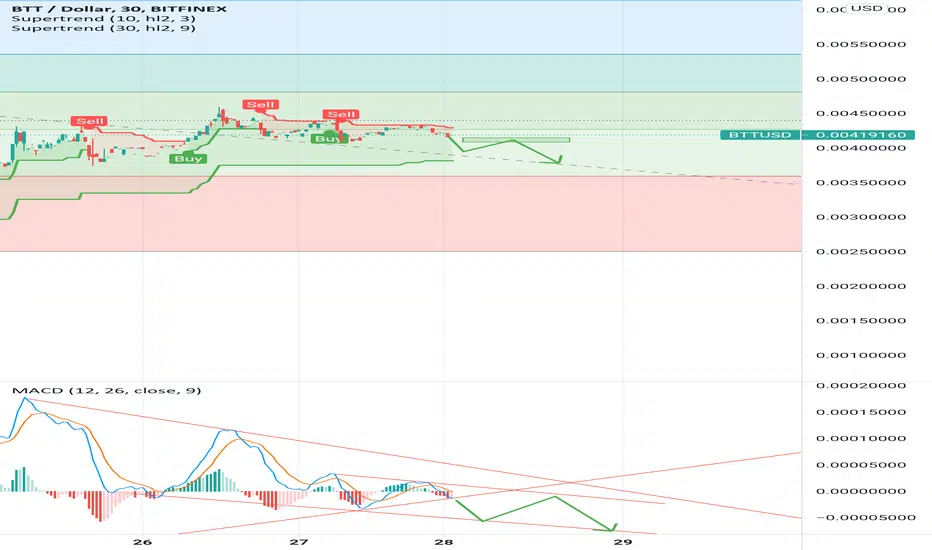
Task: Click the 0.00200000 price axis label
Action: click(x=861, y=286)
